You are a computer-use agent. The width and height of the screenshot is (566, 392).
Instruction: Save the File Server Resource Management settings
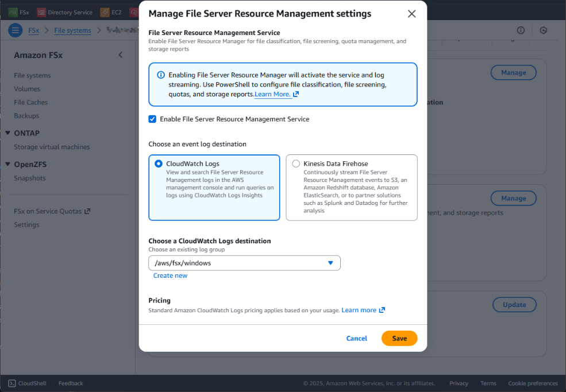[399, 338]
